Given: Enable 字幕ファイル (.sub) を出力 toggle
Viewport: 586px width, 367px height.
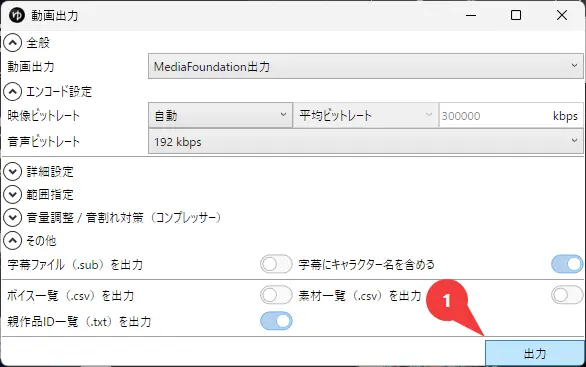Looking at the screenshot, I should tap(276, 264).
